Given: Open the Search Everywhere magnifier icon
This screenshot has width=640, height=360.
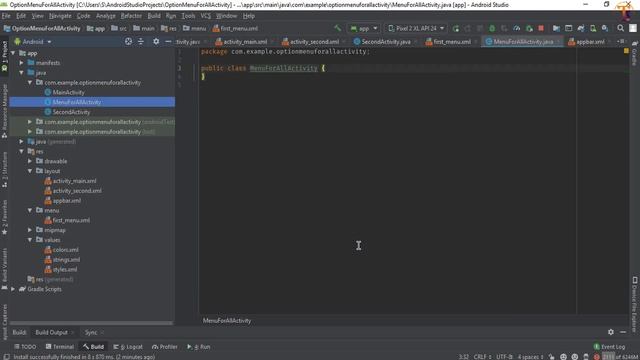Looking at the screenshot, I should pyautogui.click(x=620, y=28).
